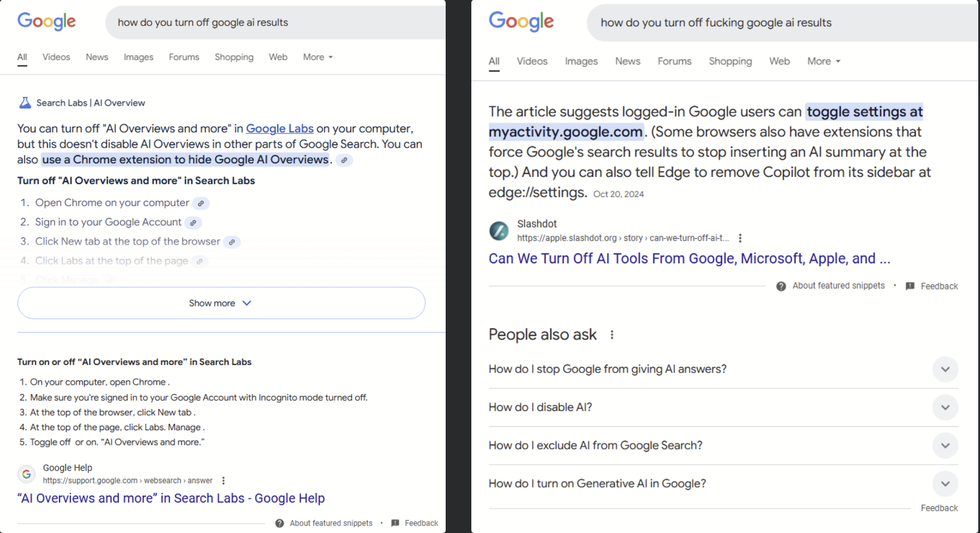Open three-dot menu beside Slashdot result
The image size is (980, 533).
coord(740,238)
